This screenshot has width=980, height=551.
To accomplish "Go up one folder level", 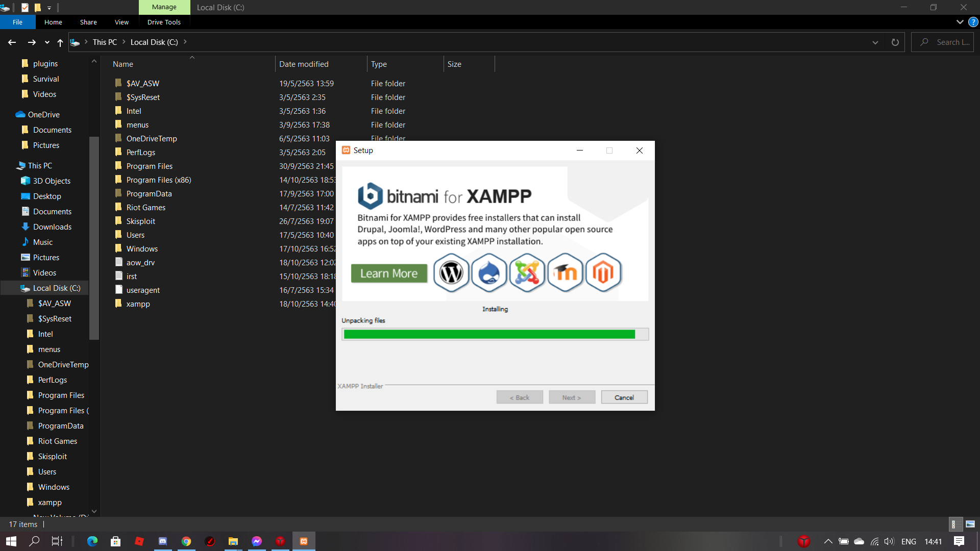I will point(60,42).
